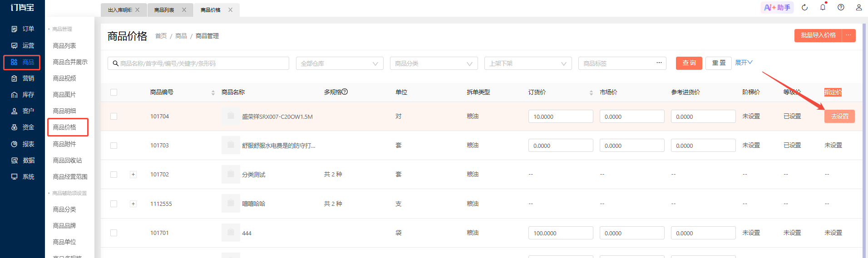Edit 订货价 field for product 101701
The width and height of the screenshot is (868, 258).
561,233
